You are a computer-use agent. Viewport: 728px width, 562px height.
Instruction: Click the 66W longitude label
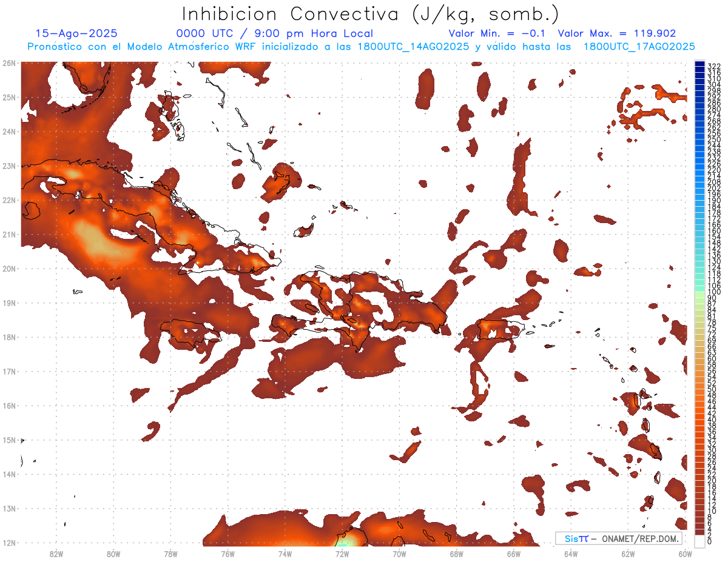(513, 554)
